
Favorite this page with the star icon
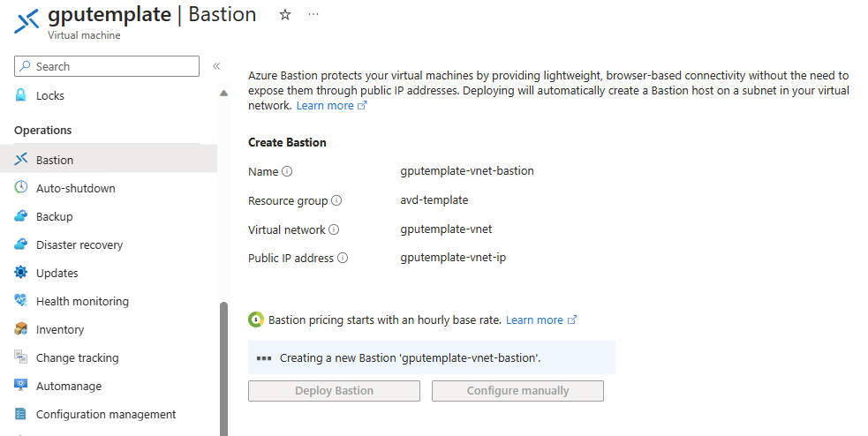tap(285, 15)
